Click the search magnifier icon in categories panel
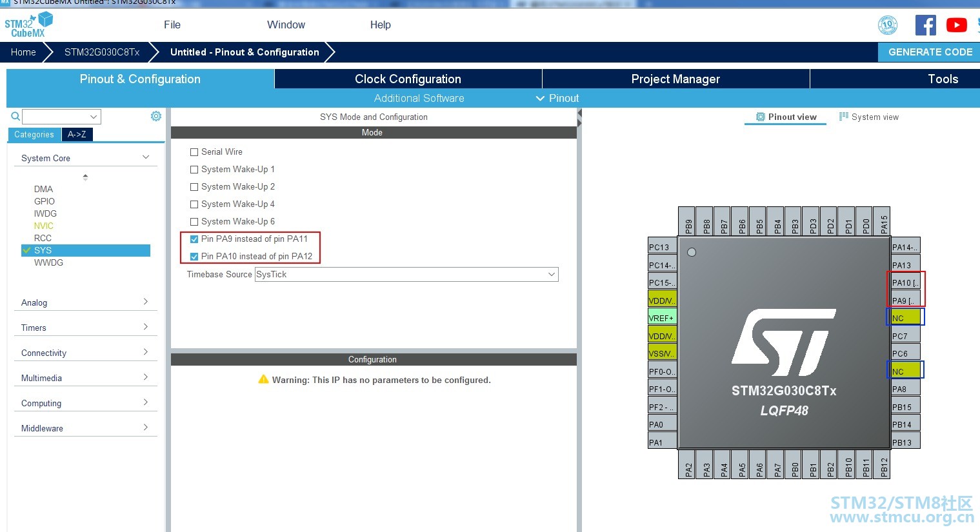Viewport: 980px width, 532px height. coord(15,117)
